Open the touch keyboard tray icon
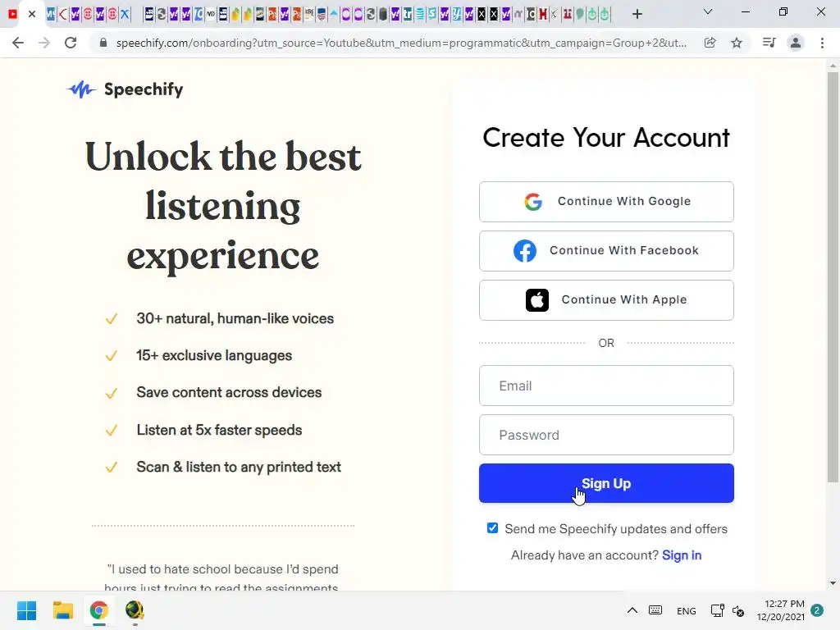 [655, 610]
